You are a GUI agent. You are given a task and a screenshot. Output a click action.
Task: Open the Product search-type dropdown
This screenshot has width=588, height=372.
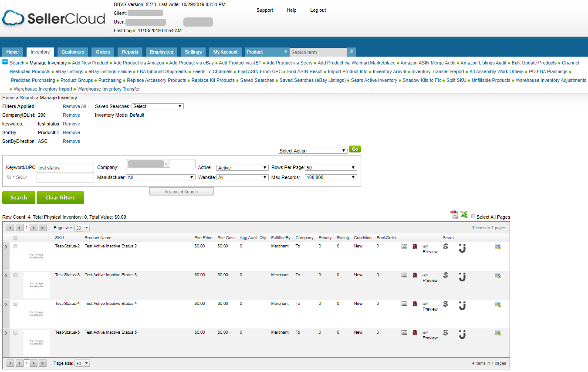coord(267,52)
